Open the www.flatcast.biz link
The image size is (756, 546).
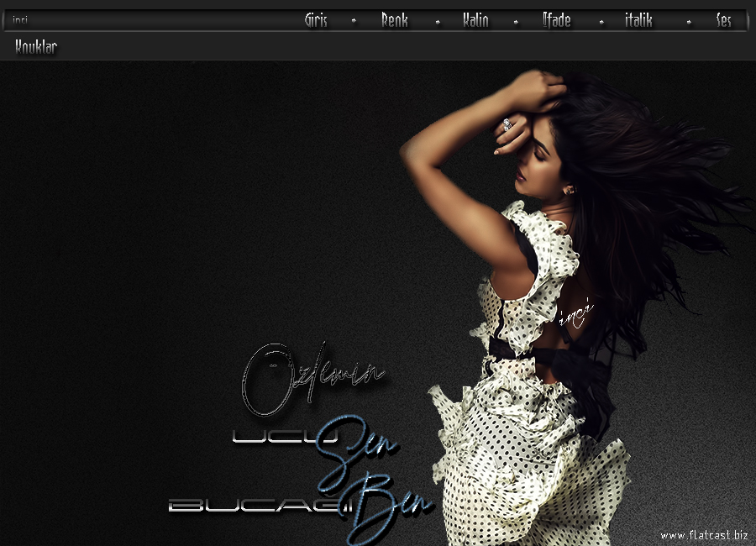pos(704,534)
